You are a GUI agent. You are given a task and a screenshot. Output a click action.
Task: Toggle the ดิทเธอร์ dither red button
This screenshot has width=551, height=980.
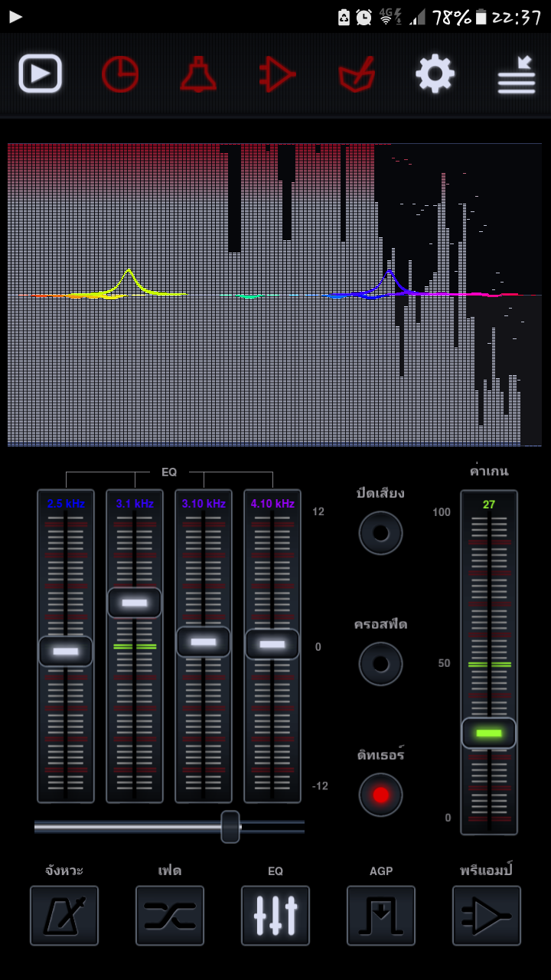tap(381, 795)
